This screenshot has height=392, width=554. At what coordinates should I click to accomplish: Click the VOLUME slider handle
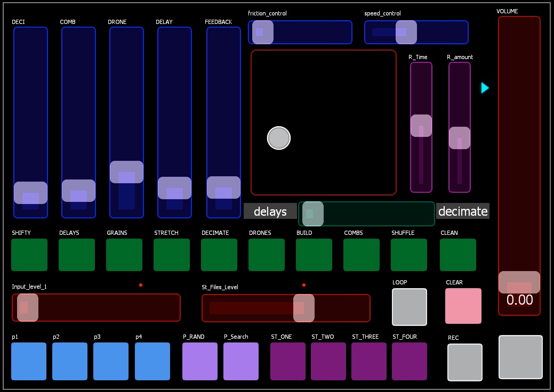(x=519, y=282)
